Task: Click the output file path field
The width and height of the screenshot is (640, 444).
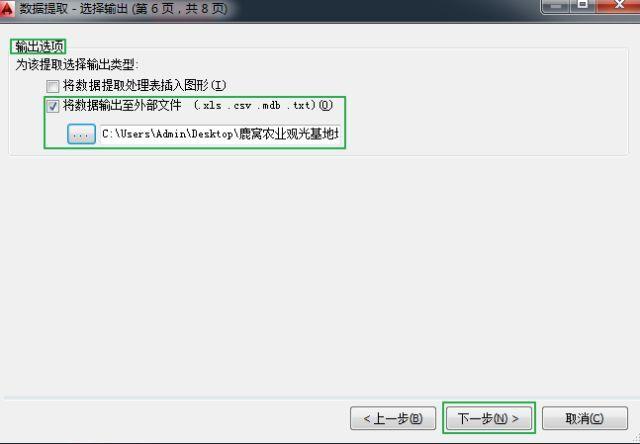Action: tap(220, 134)
